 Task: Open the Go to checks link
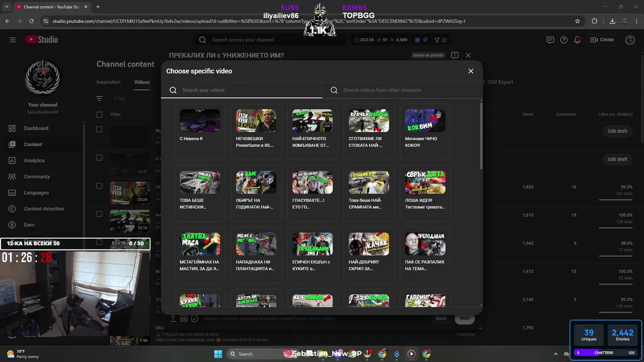pyautogui.click(x=322, y=318)
